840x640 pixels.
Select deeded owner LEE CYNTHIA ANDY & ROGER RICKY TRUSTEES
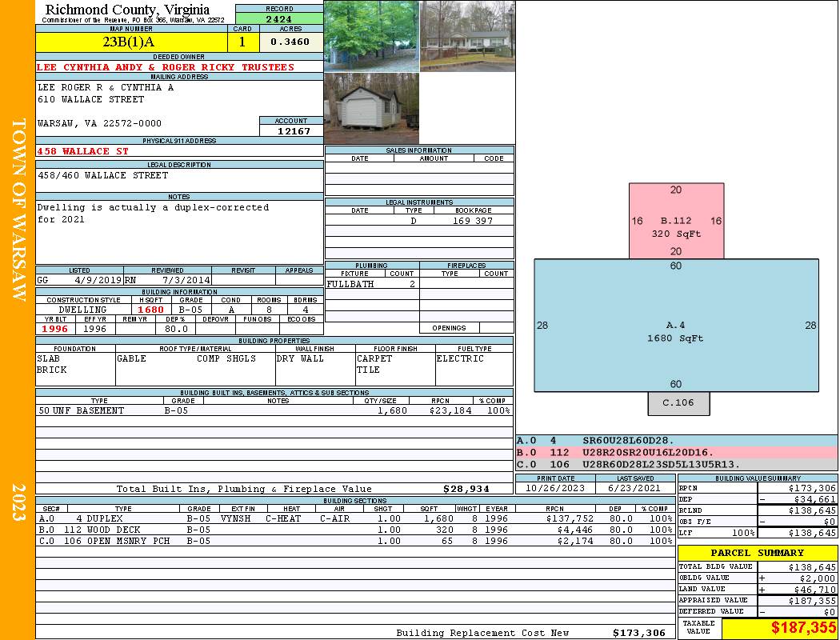(x=166, y=67)
